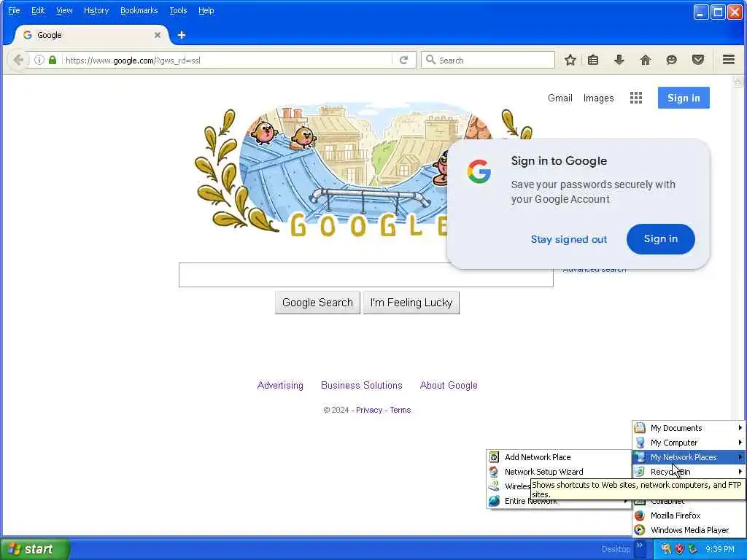Open the Pocket icon in toolbar

pos(698,60)
